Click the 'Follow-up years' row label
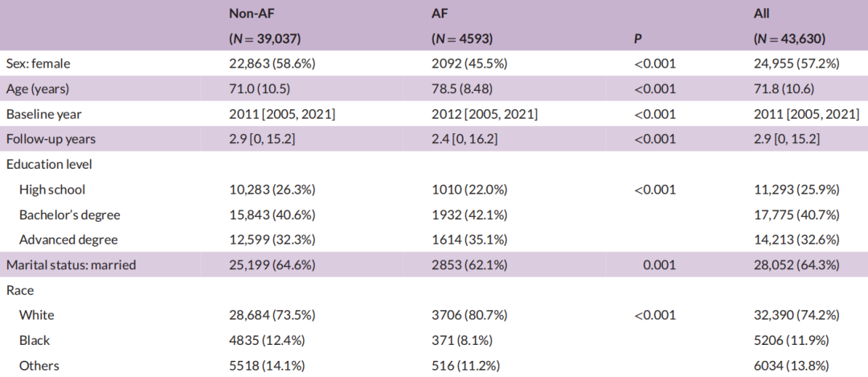Screen dimensions: 868x377 (51, 139)
